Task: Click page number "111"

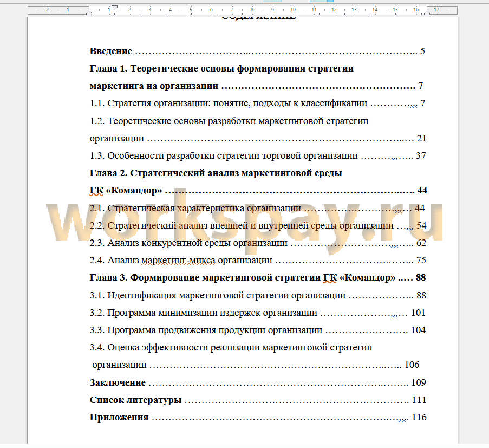Action: (420, 400)
